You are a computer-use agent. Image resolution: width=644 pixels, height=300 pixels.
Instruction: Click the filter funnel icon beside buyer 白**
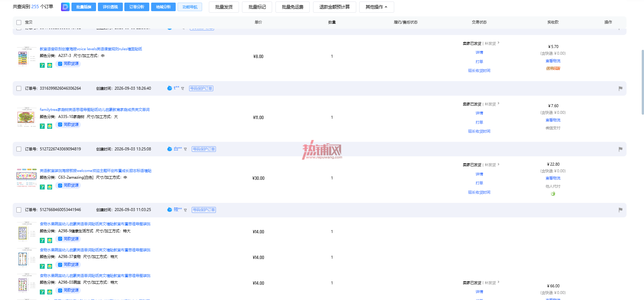point(185,149)
